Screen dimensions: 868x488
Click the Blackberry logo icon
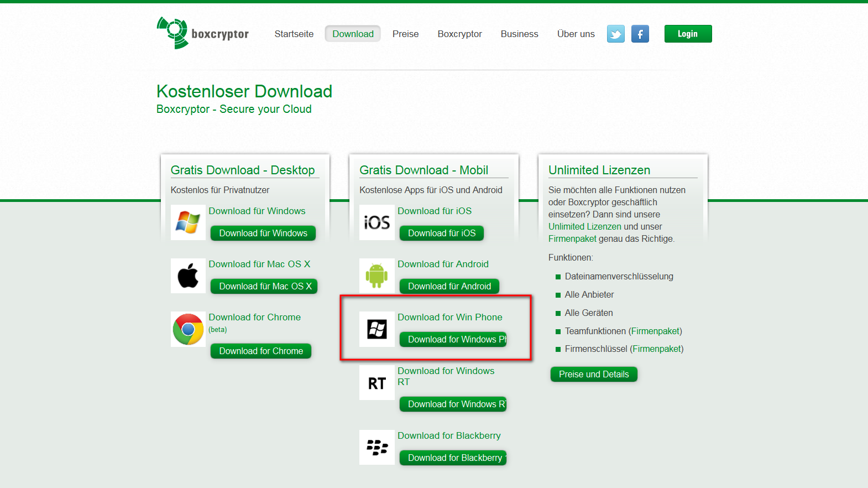click(377, 447)
